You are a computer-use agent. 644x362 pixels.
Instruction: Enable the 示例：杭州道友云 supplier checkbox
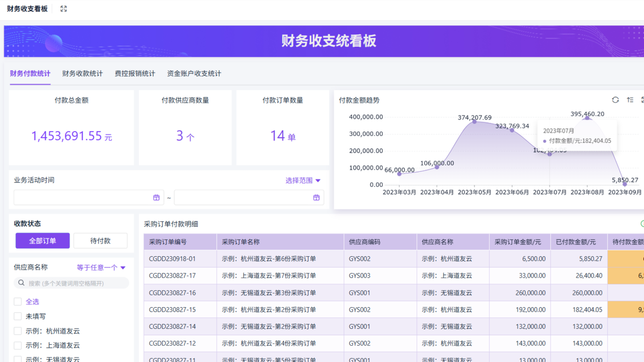pyautogui.click(x=18, y=331)
